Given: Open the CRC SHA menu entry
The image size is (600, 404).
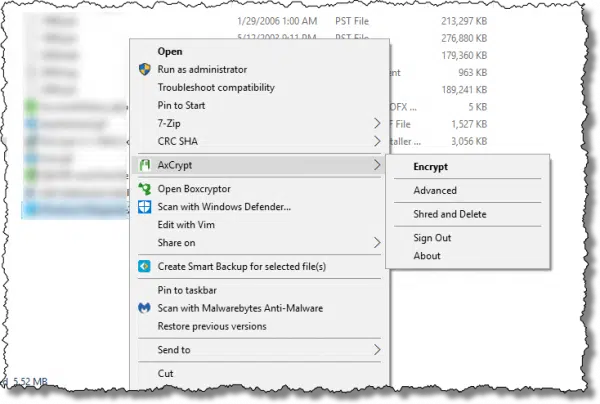Looking at the screenshot, I should coord(260,141).
